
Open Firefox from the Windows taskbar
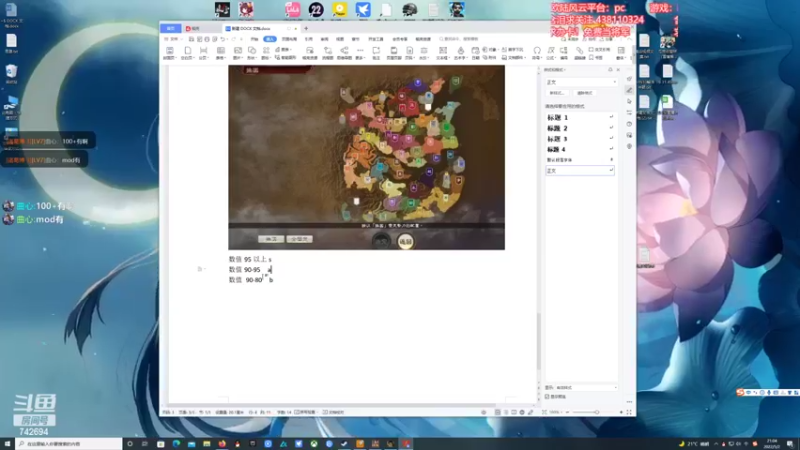tap(222, 444)
